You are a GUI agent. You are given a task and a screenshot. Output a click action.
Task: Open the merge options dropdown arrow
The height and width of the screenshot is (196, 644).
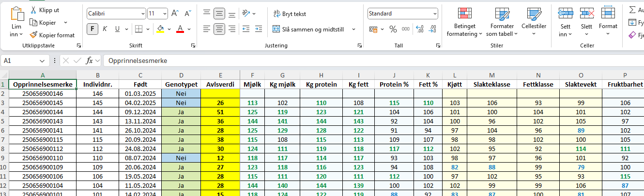pyautogui.click(x=353, y=29)
